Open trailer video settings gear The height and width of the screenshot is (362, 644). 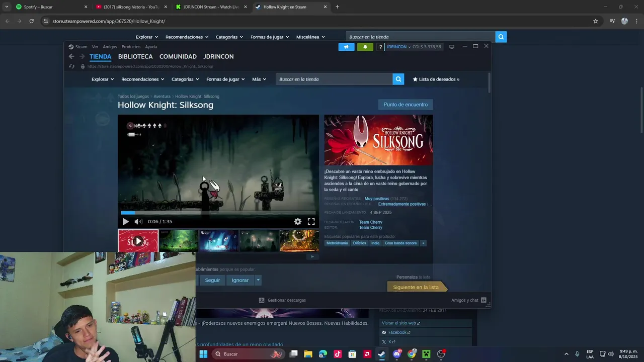[x=298, y=221]
